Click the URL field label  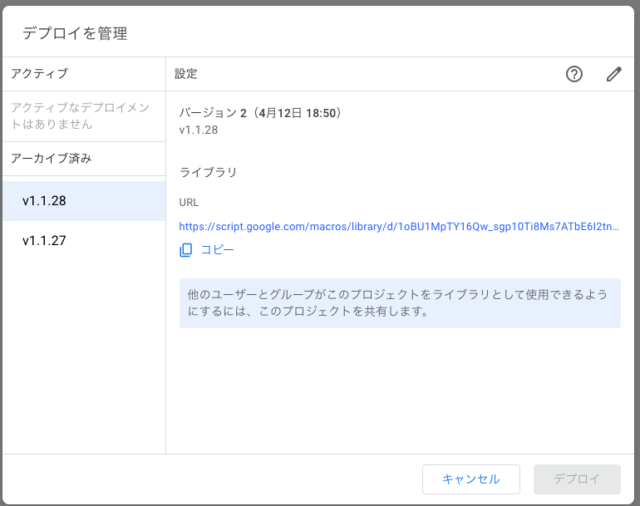[189, 202]
